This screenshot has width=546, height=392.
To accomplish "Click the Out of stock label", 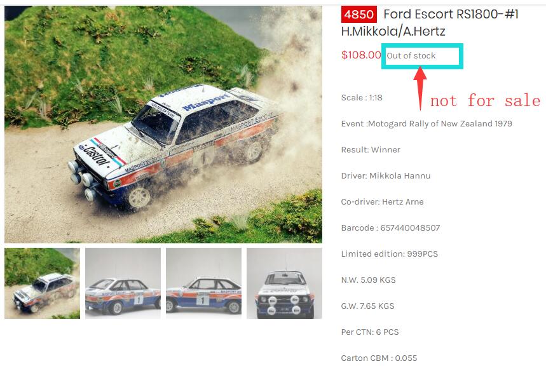I will (411, 56).
